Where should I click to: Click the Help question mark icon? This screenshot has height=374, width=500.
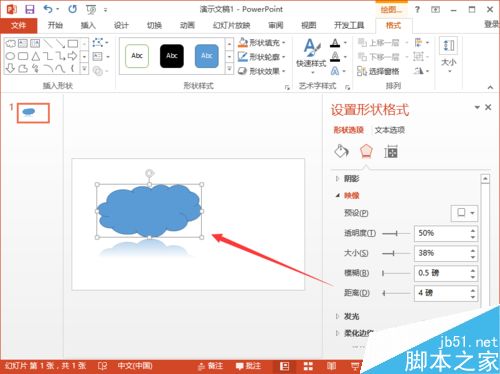tap(417, 9)
